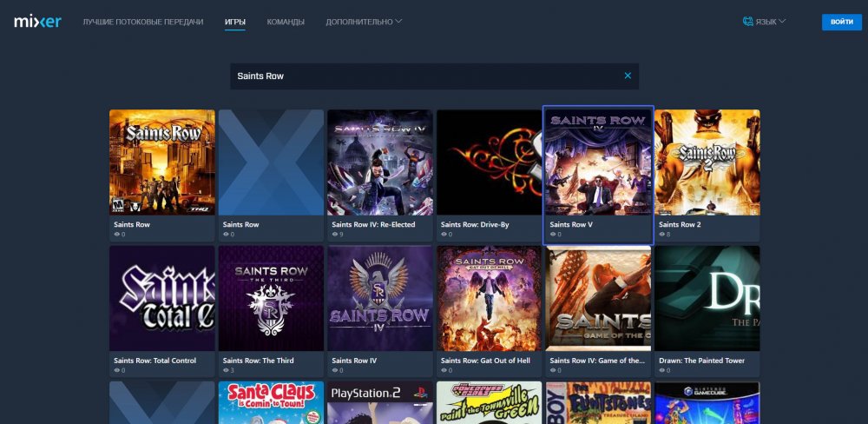
Task: Select the purple Saints Row IV logo cover
Action: coord(380,298)
